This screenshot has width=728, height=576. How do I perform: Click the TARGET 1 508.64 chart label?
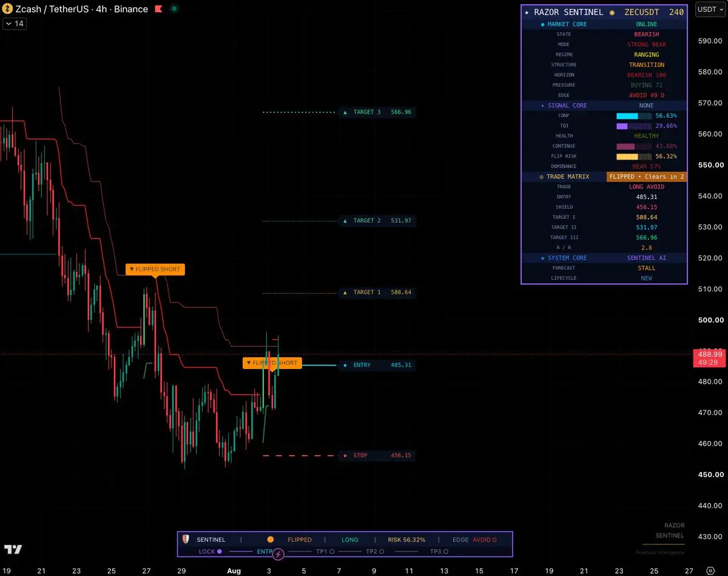coord(377,293)
